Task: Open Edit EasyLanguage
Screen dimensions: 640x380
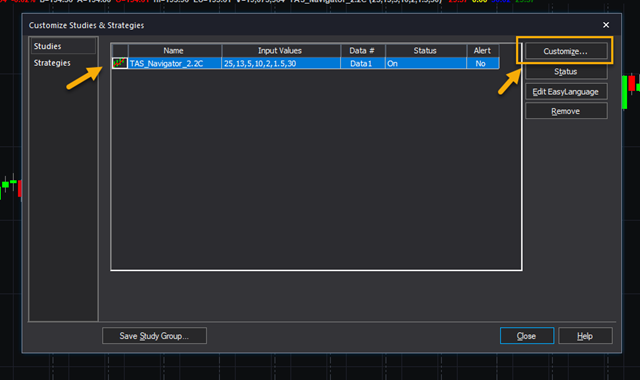Action: coord(566,92)
